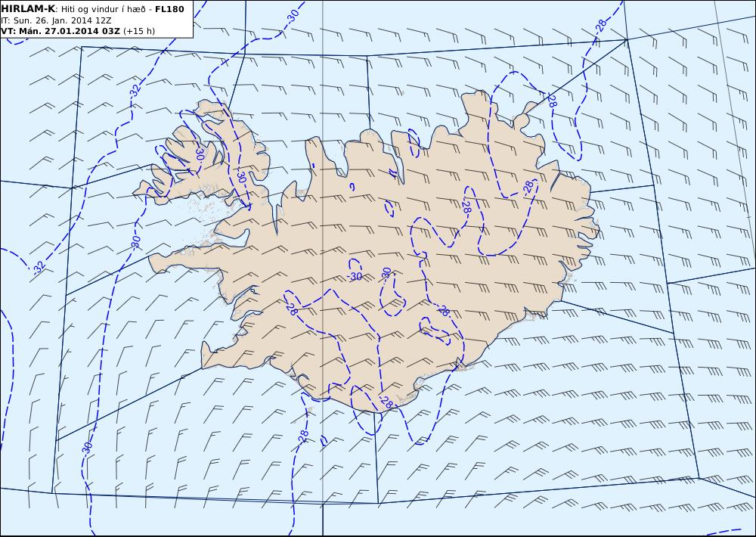Image resolution: width=756 pixels, height=537 pixels.
Task: Click the 'Hiti og vindur í hæð' caption
Action: coord(103,9)
